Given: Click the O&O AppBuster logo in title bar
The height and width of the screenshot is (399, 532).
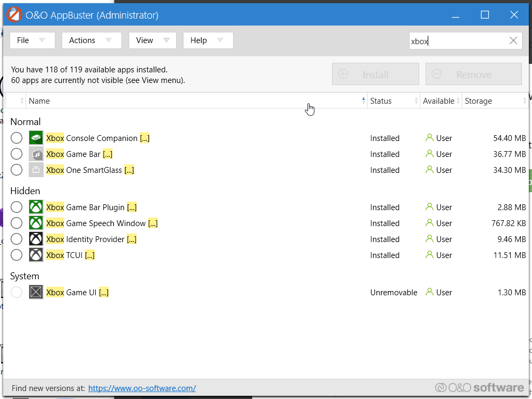Looking at the screenshot, I should 14,14.
